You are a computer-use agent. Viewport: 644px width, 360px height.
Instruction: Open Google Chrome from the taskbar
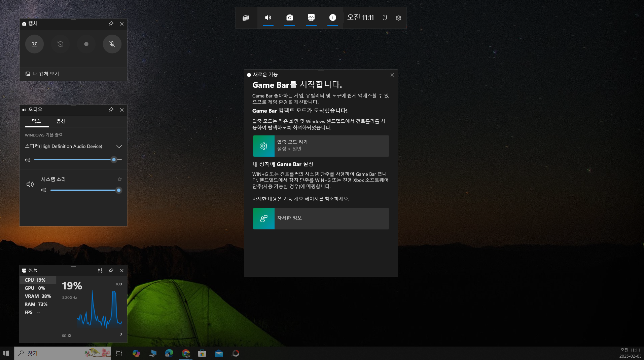point(186,353)
